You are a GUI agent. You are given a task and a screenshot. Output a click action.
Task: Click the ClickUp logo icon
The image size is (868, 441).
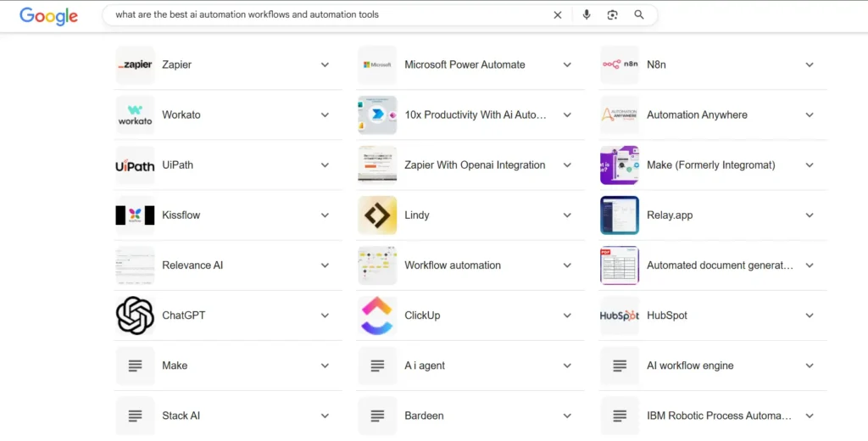tap(377, 315)
